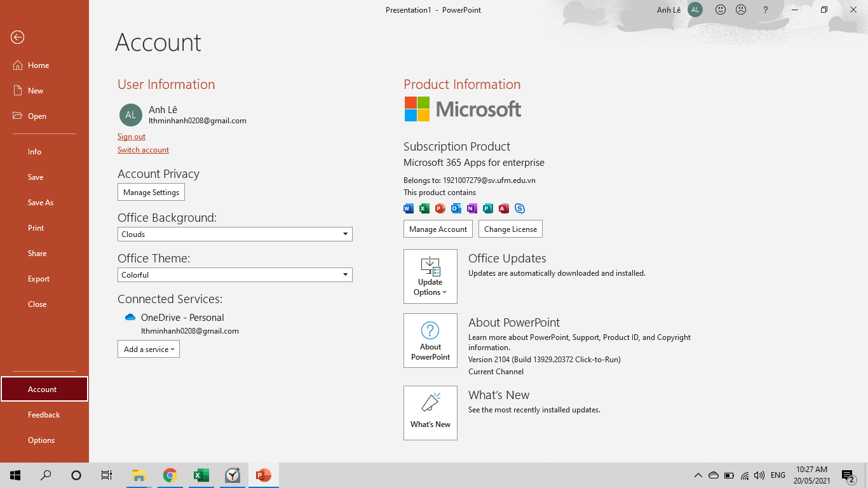Open the Help question mark
Viewport: 868px width, 488px height.
(x=765, y=10)
